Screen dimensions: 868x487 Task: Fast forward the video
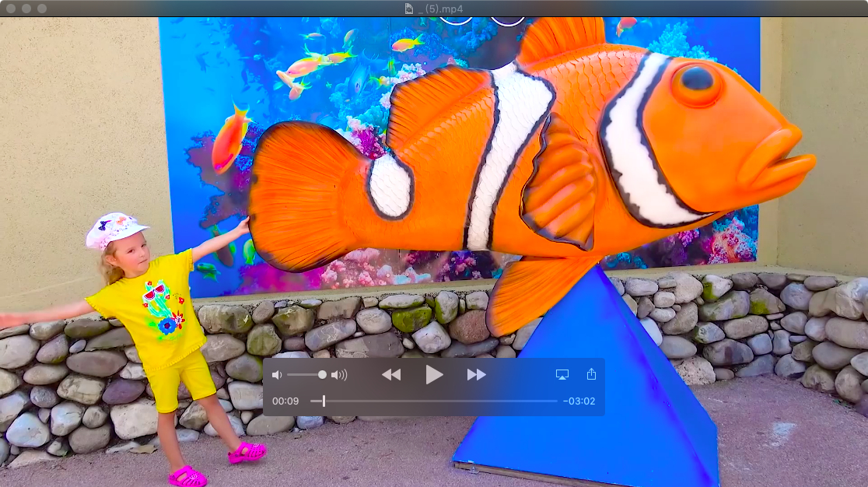click(476, 375)
